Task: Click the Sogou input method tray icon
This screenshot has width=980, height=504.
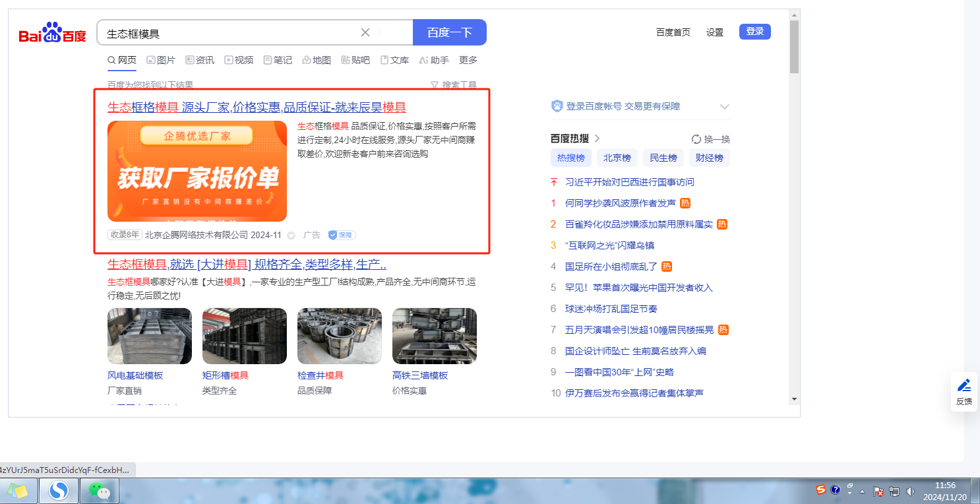Action: [821, 489]
